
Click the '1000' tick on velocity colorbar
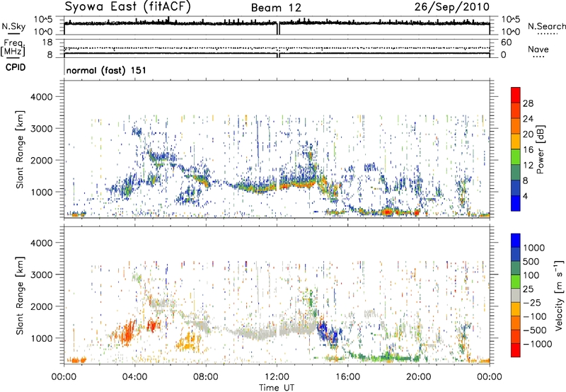point(533,248)
